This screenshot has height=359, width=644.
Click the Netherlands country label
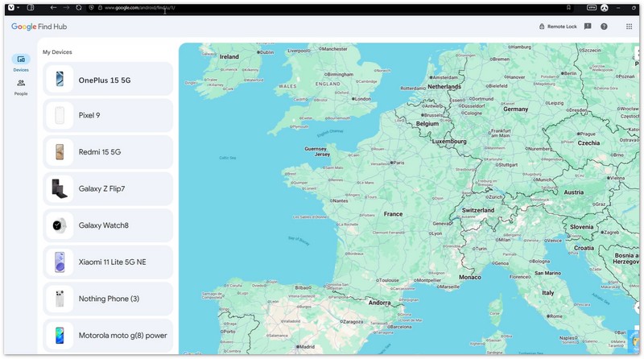(x=444, y=87)
